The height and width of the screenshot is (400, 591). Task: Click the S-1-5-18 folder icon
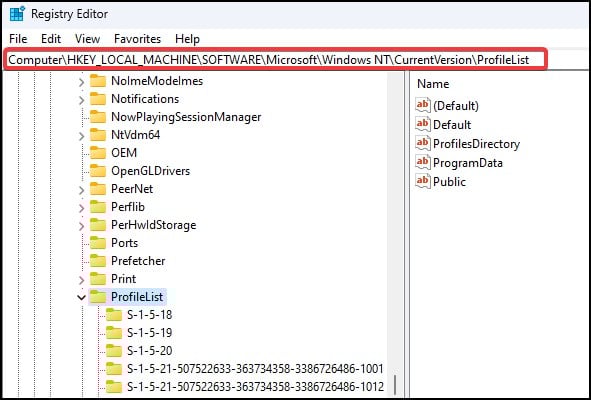pyautogui.click(x=114, y=315)
